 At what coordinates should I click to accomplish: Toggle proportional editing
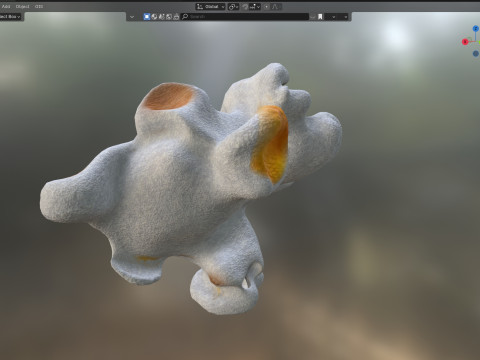pos(267,7)
